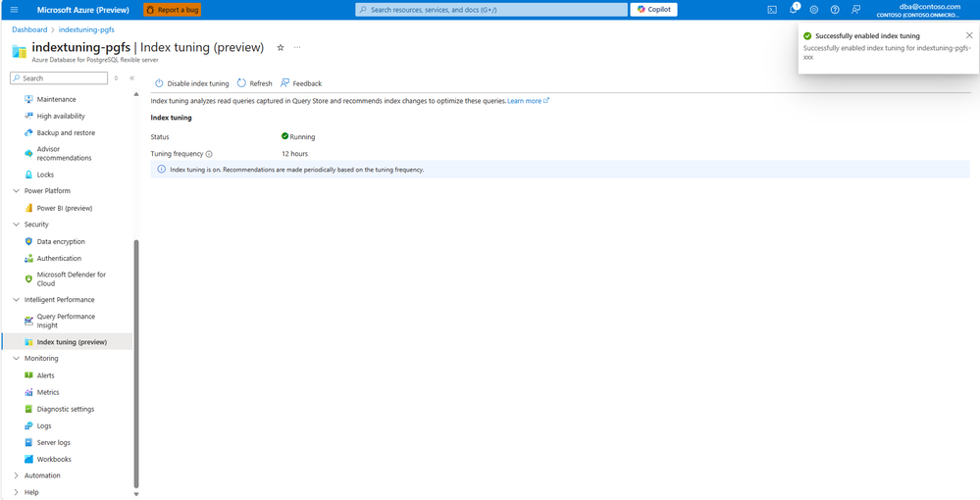This screenshot has height=500, width=980.
Task: Toggle expand/collapse all menu groups arrows
Action: pyautogui.click(x=117, y=78)
